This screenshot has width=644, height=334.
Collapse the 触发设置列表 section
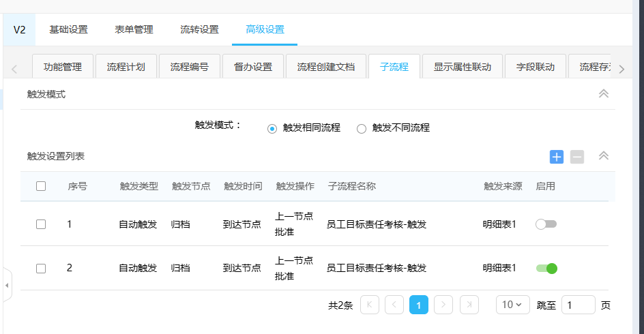[x=603, y=156]
